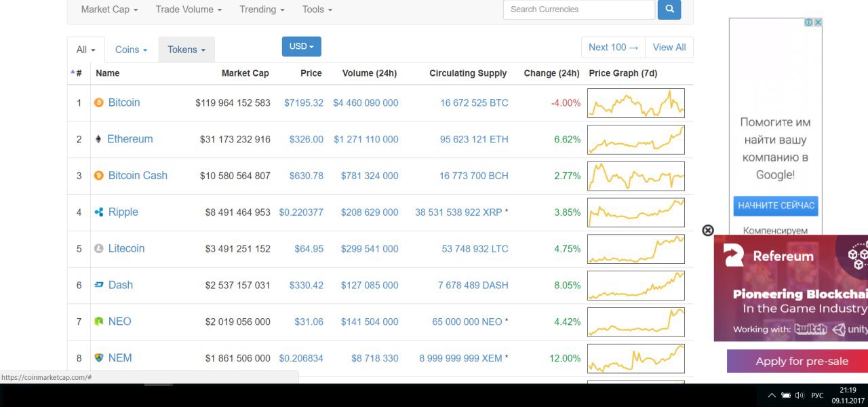Sort by Market Cap column header
The width and height of the screenshot is (868, 407).
pyautogui.click(x=245, y=73)
